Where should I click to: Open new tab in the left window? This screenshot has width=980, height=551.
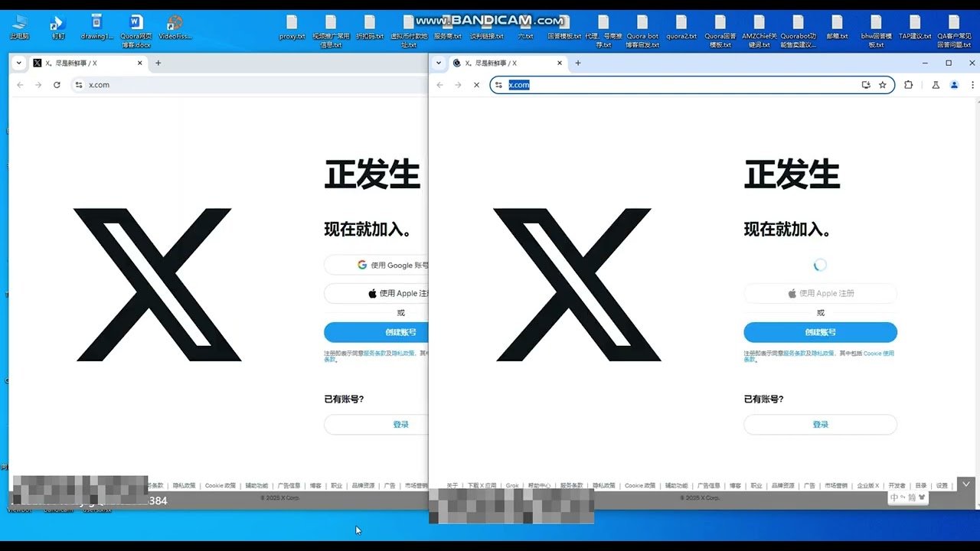(x=158, y=63)
